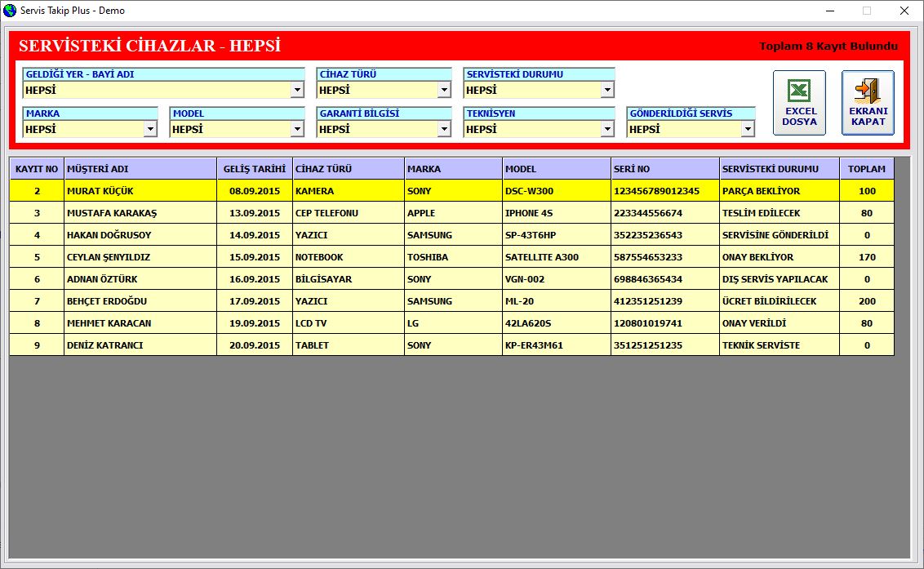Click the globe app icon in title bar

tap(10, 11)
